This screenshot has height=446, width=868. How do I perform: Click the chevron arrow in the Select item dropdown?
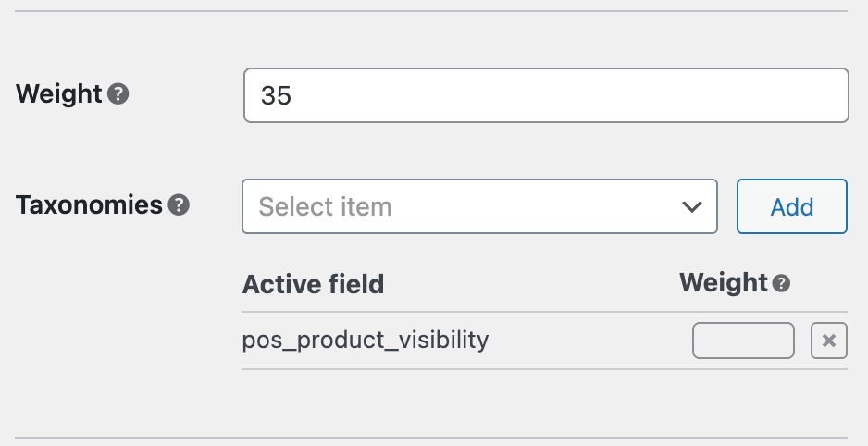(x=691, y=206)
